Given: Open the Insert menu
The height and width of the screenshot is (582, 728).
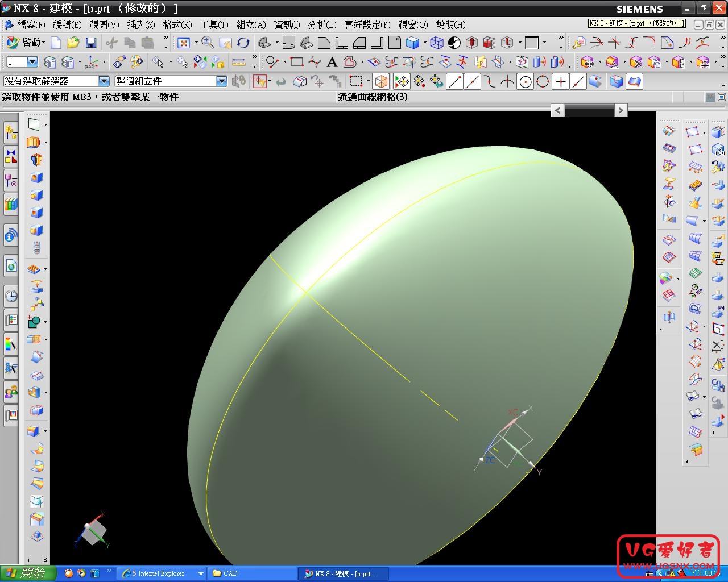Looking at the screenshot, I should click(140, 24).
